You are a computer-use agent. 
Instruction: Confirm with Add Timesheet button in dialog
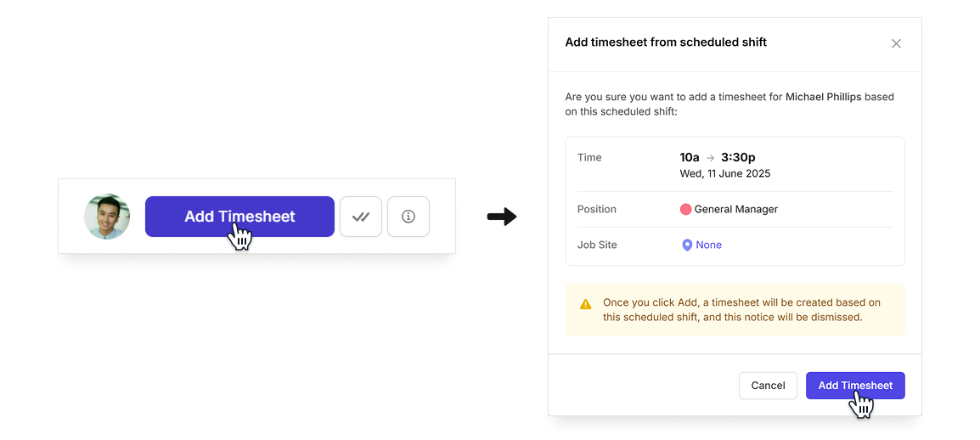point(855,386)
